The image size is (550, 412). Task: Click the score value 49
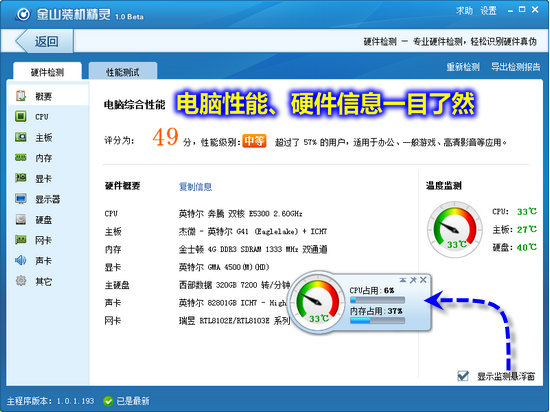[x=165, y=137]
